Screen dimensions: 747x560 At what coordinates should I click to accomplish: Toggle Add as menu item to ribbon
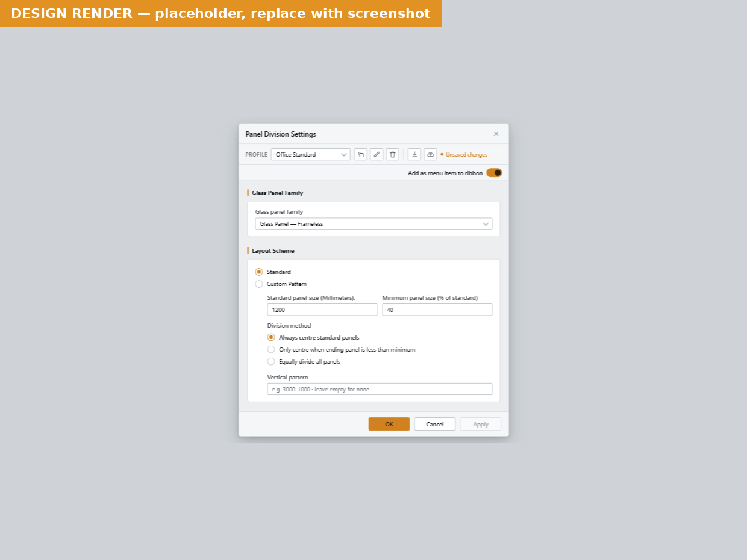click(495, 173)
